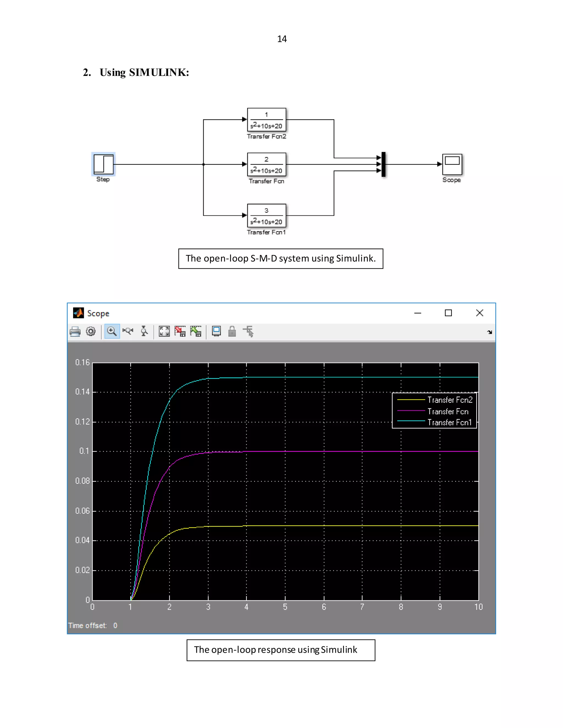The image size is (563, 728).
Task: Open Scope parameters gear icon
Action: coord(91,332)
